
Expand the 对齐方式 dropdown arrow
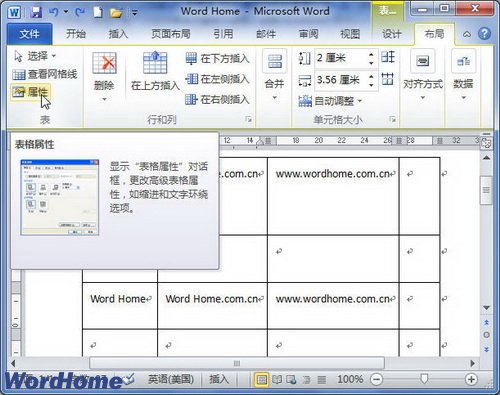click(x=423, y=98)
